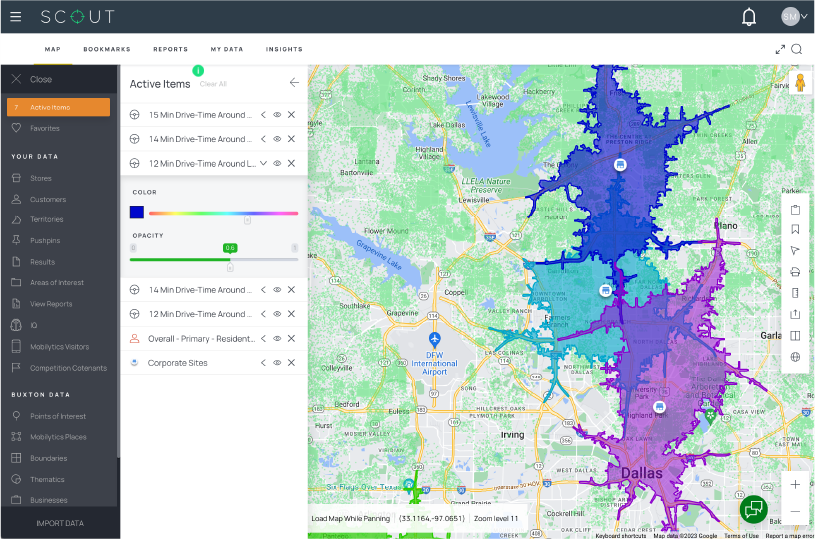
Task: Remove the Corporate Sites layer
Action: 291,363
